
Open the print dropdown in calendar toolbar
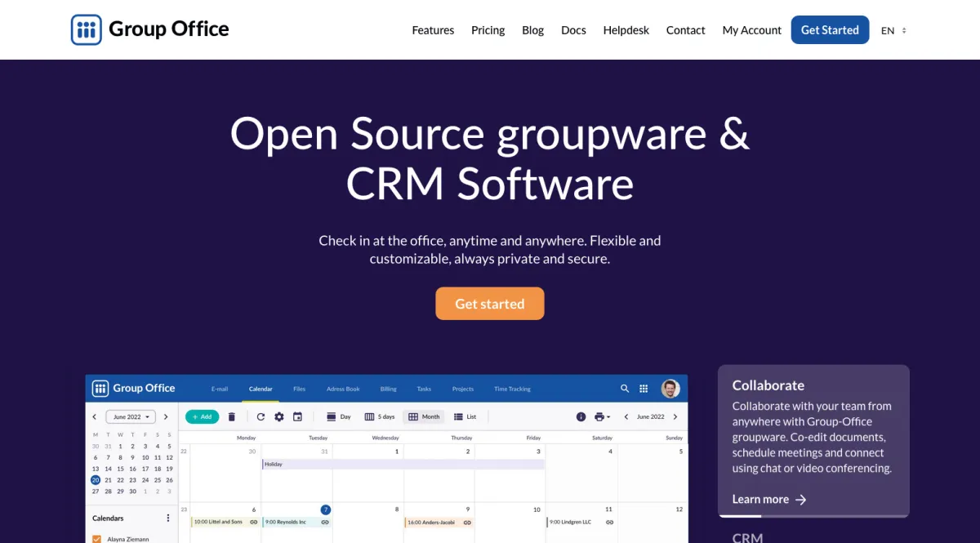[x=603, y=416]
